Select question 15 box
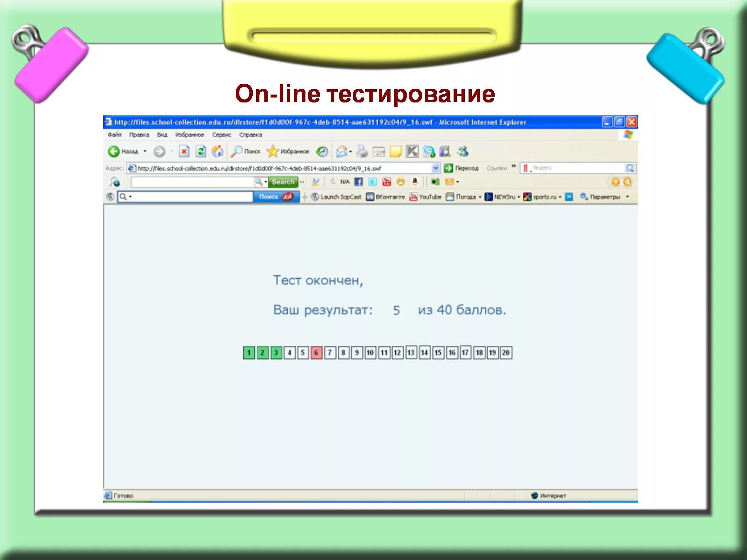The width and height of the screenshot is (747, 560). click(438, 353)
